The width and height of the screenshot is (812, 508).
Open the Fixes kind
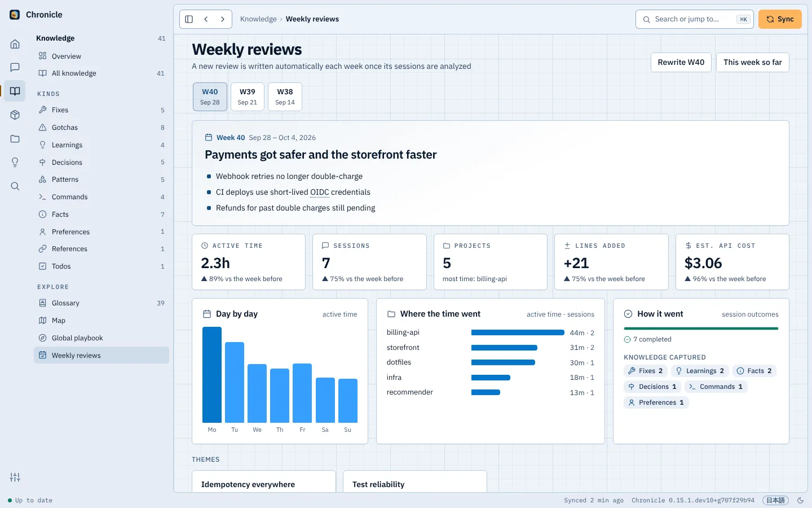coord(101,110)
